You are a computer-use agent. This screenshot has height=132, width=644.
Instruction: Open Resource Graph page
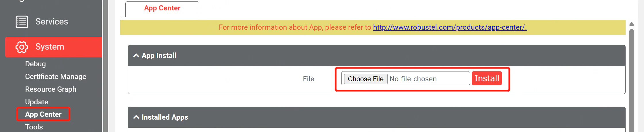(51, 89)
